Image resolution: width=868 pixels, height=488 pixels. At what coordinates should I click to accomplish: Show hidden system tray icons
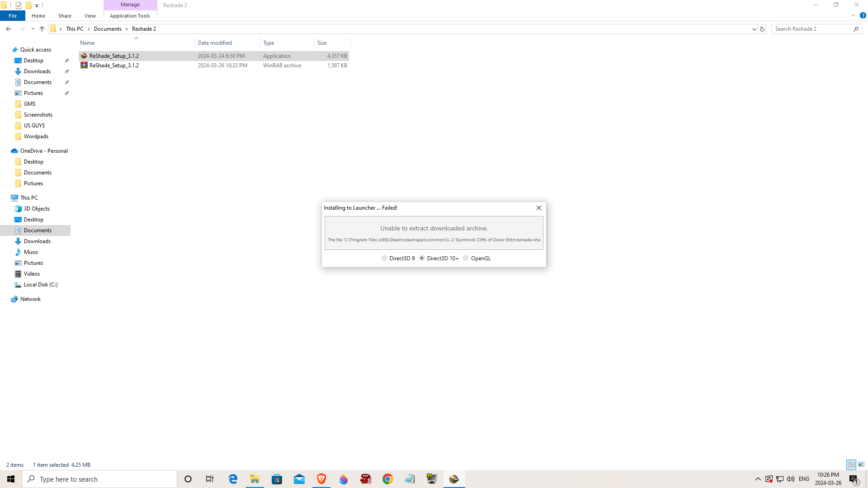[x=758, y=479]
